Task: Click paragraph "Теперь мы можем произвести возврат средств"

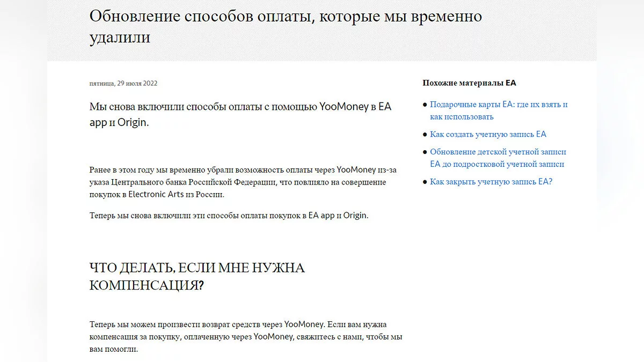Action: [x=246, y=336]
